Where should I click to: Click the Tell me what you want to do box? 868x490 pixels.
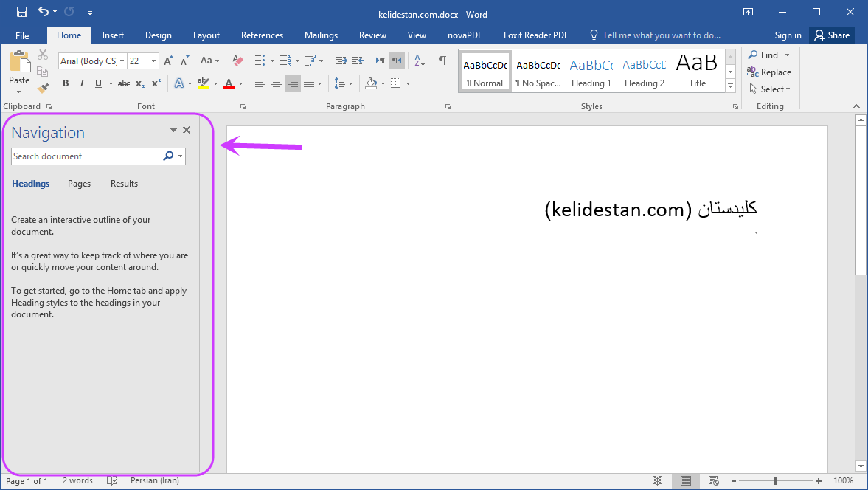656,35
